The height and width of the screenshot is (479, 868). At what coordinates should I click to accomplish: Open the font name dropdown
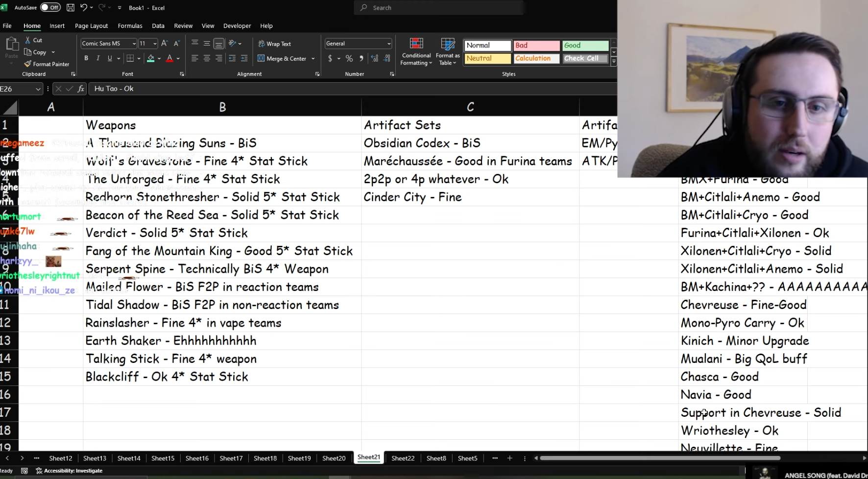pyautogui.click(x=134, y=44)
